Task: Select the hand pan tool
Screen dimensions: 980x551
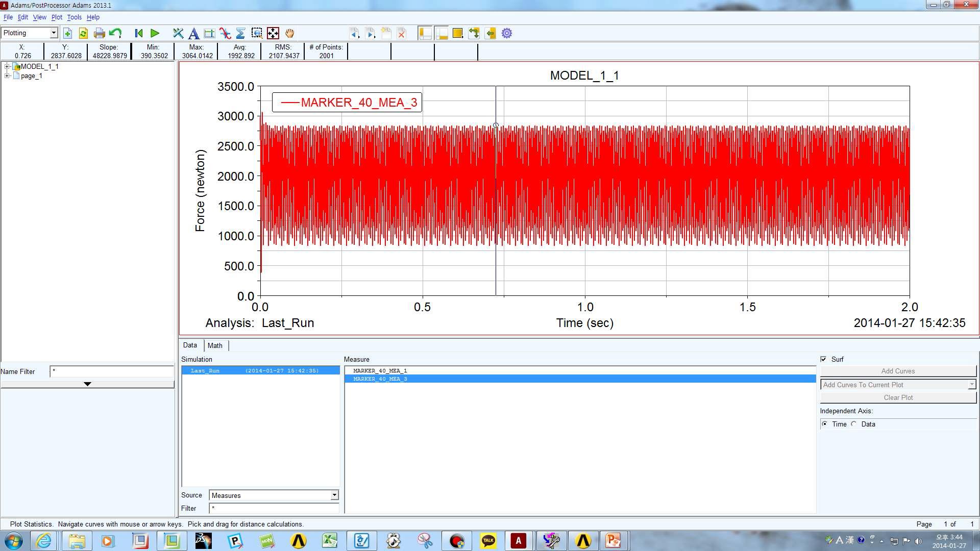Action: pos(289,34)
